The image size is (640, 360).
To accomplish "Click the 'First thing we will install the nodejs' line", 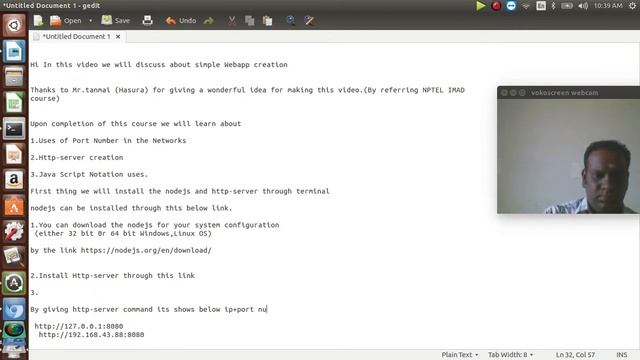I will pyautogui.click(x=180, y=191).
